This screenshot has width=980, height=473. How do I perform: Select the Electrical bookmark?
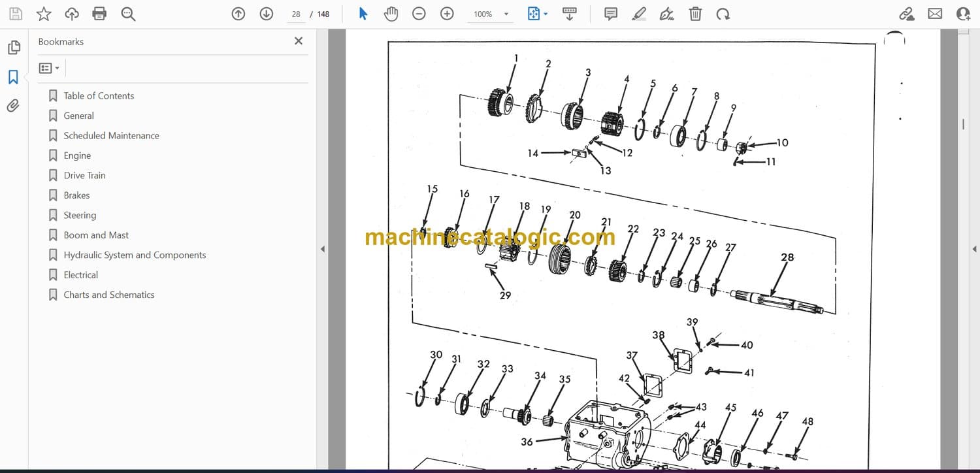point(81,275)
